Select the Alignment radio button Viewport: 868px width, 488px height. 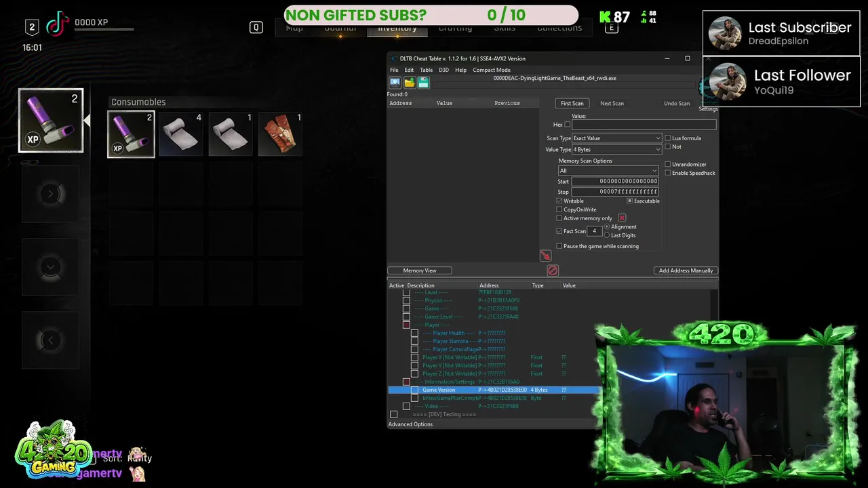607,226
